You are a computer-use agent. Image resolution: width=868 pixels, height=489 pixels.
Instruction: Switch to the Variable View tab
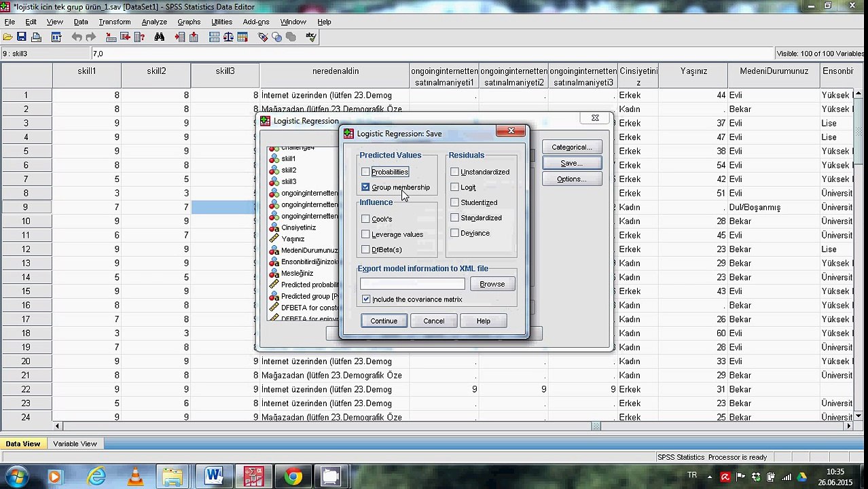(x=75, y=443)
